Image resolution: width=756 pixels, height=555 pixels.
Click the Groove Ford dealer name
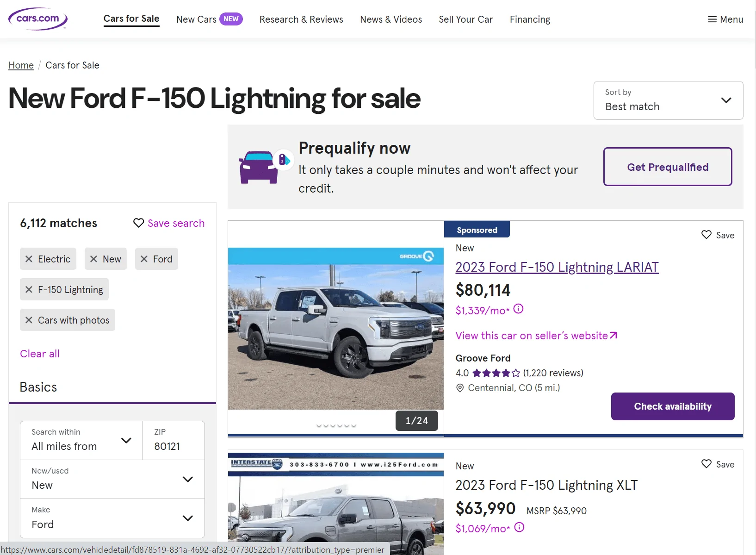[x=483, y=358]
